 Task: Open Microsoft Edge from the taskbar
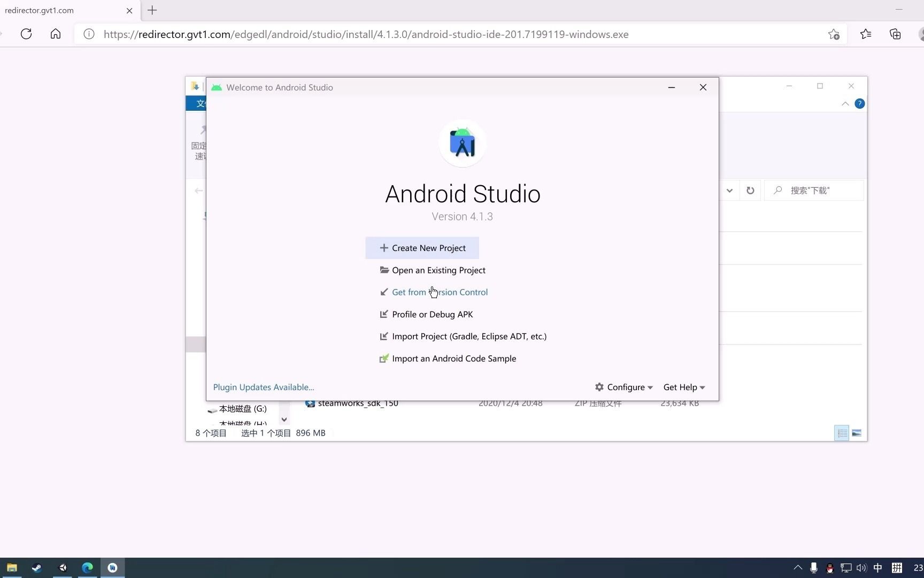pyautogui.click(x=87, y=568)
